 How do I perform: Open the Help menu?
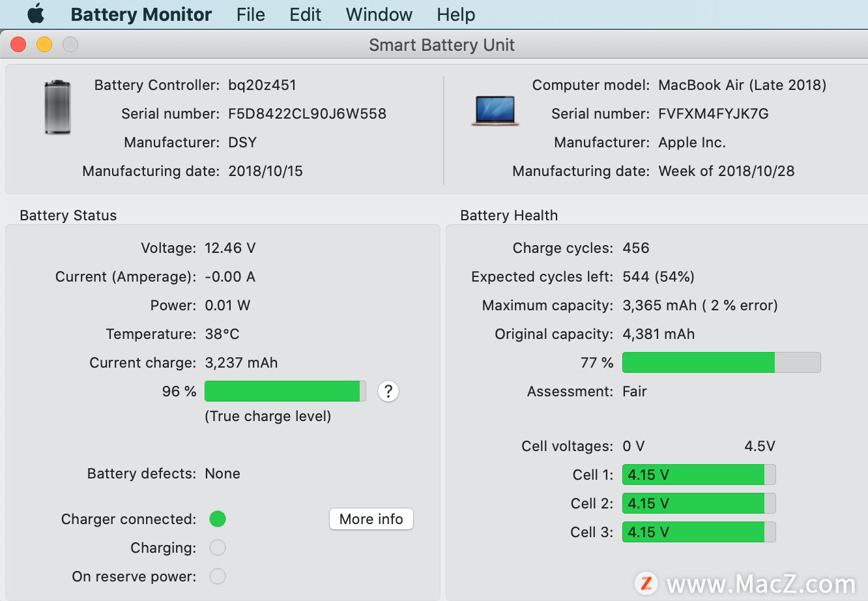coord(456,14)
